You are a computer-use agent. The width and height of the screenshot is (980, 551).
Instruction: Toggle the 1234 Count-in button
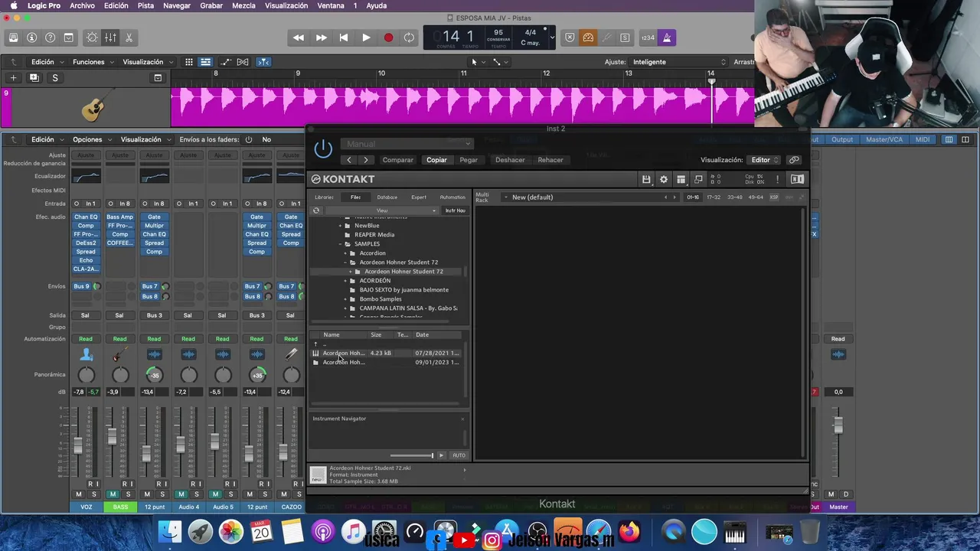click(648, 37)
